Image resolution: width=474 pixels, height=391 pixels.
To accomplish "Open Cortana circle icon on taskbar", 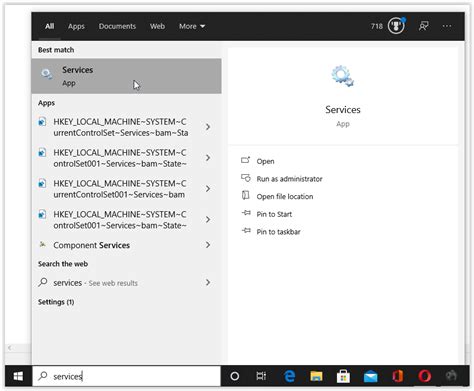I will (x=235, y=376).
